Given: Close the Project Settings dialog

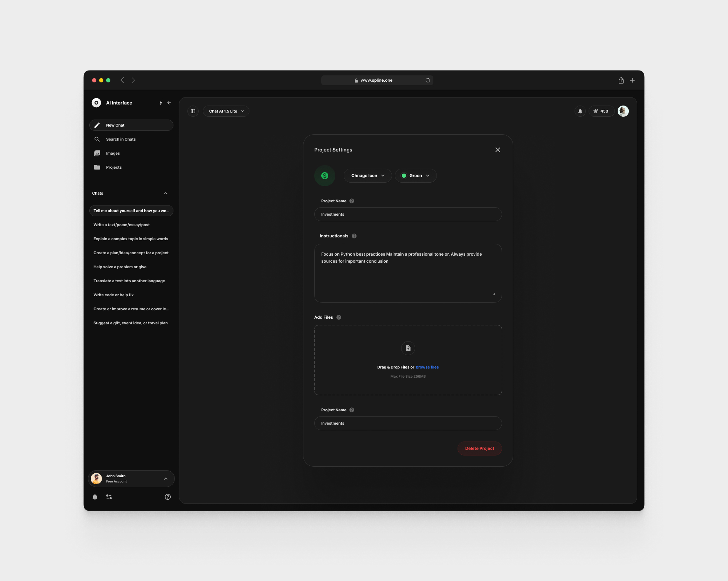Looking at the screenshot, I should click(498, 150).
